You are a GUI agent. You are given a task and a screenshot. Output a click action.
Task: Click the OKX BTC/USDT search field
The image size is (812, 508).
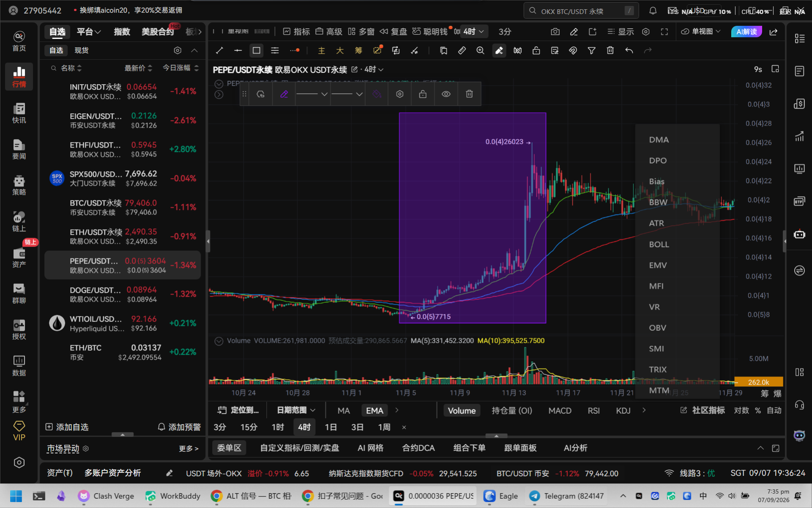click(x=581, y=11)
